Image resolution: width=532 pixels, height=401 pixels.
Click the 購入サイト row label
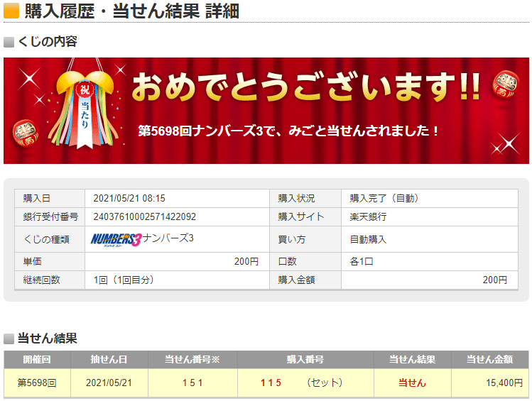coord(301,217)
